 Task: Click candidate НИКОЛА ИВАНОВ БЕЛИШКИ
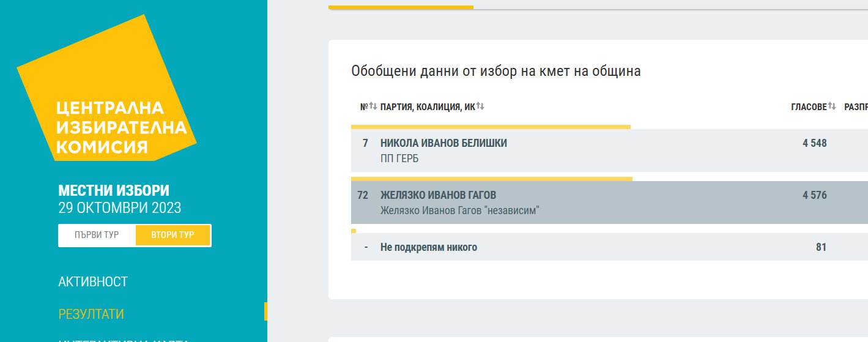point(443,143)
